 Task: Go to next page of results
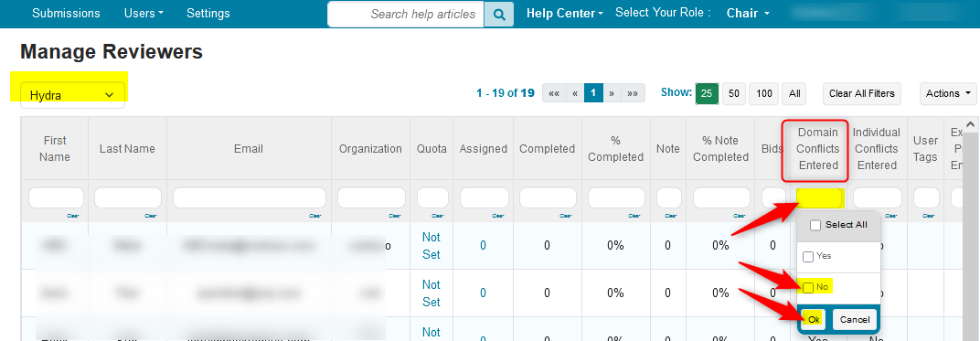[x=612, y=93]
